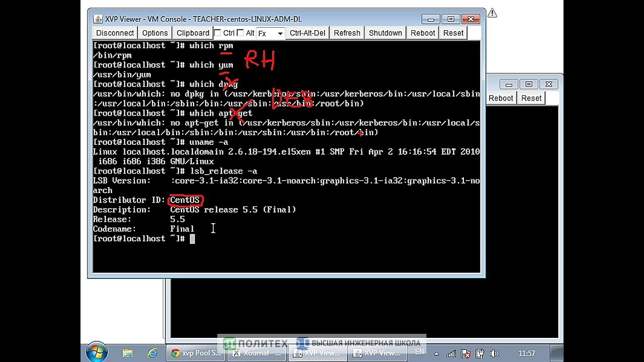The height and width of the screenshot is (362, 644).
Task: Switch to the Xournal taskbar item
Action: pyautogui.click(x=257, y=353)
